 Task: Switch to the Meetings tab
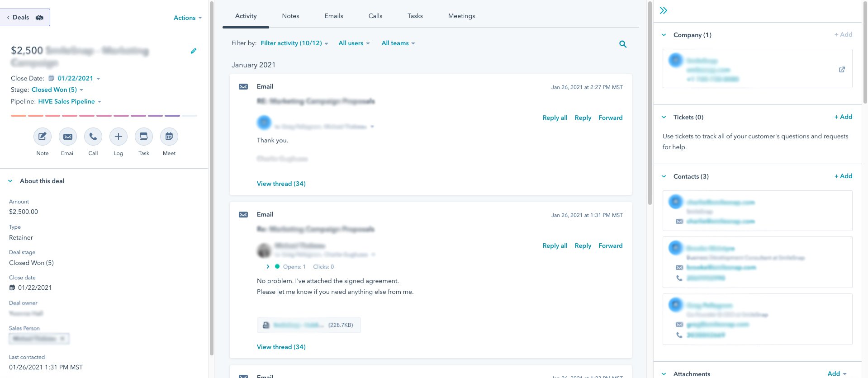pos(462,16)
